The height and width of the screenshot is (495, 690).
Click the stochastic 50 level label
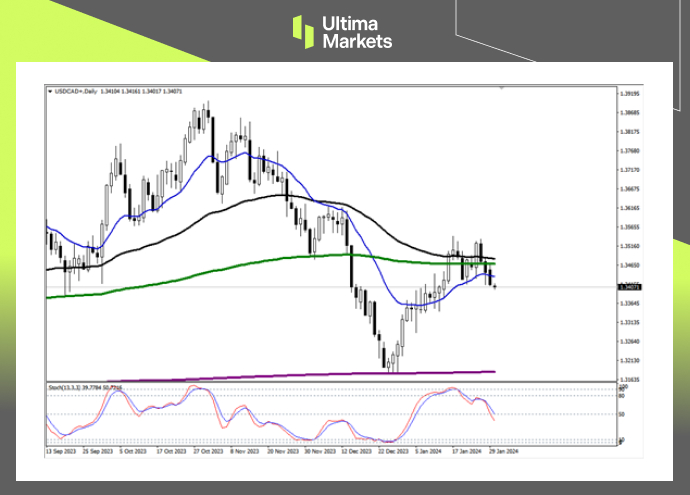[623, 413]
